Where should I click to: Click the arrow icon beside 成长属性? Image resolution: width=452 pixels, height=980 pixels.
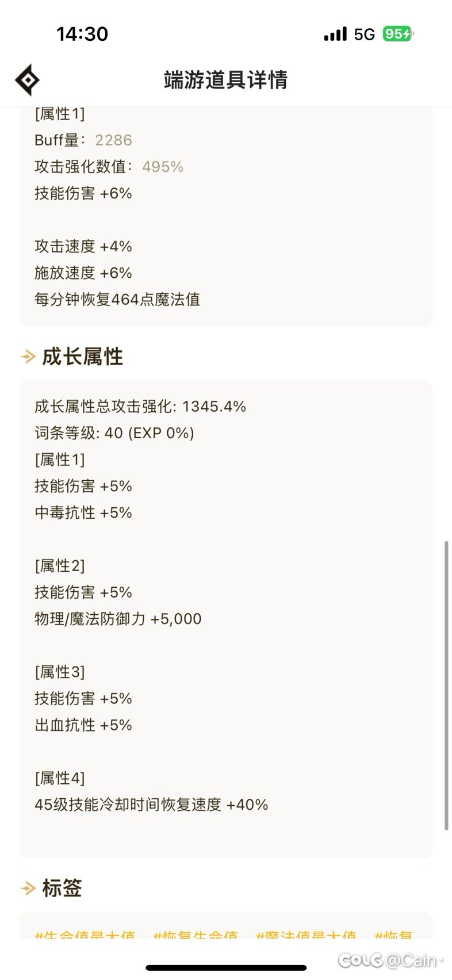(x=28, y=357)
